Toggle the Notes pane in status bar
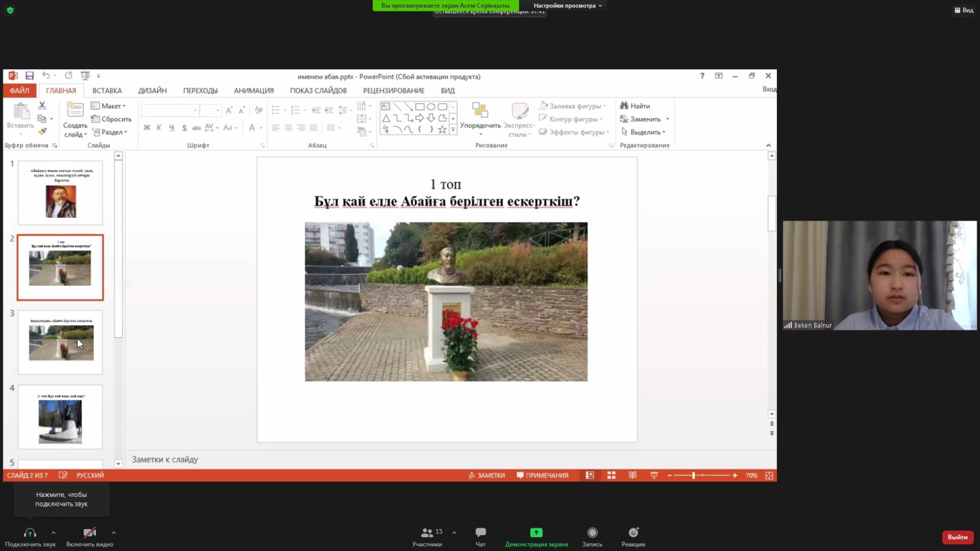The height and width of the screenshot is (551, 980). (487, 476)
